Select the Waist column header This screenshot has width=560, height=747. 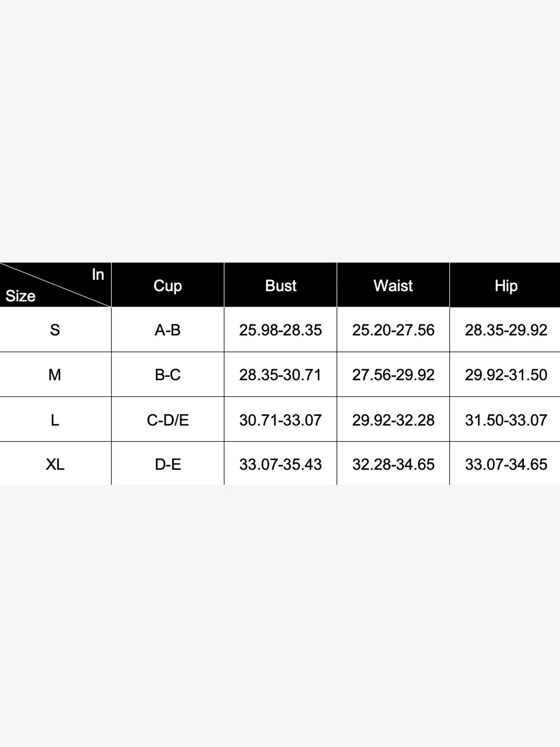pyautogui.click(x=393, y=285)
